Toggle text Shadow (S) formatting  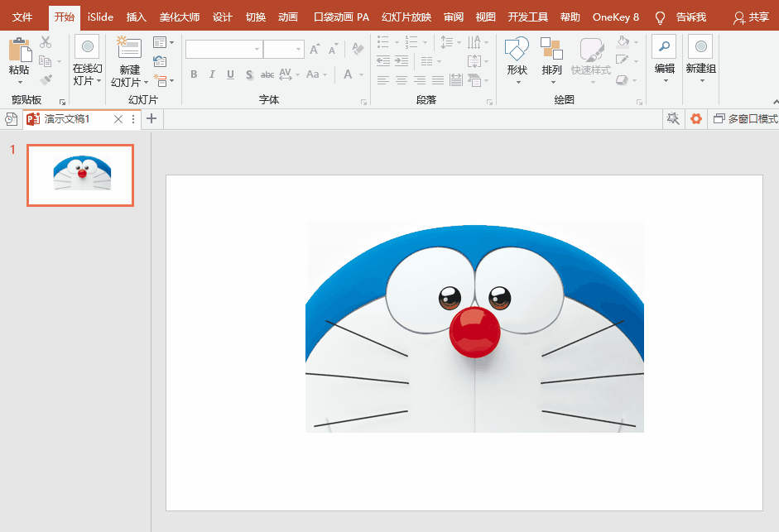click(x=249, y=75)
